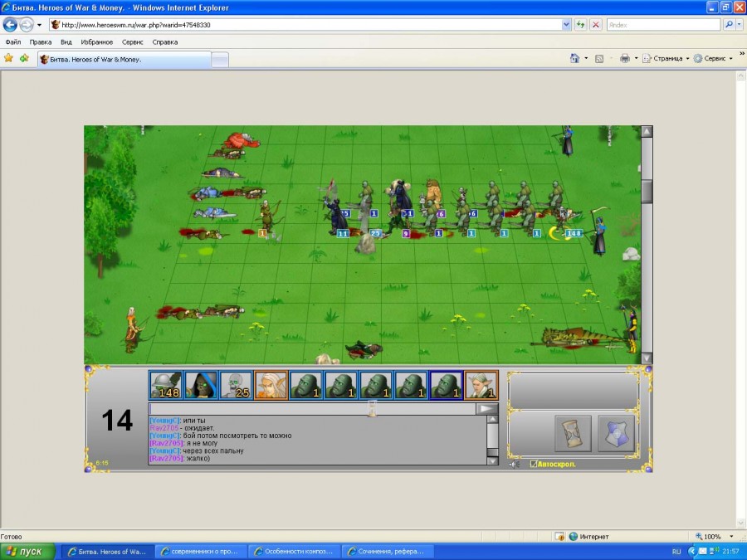Open Favorites Center star icon
This screenshot has height=560, width=747.
pos(8,58)
